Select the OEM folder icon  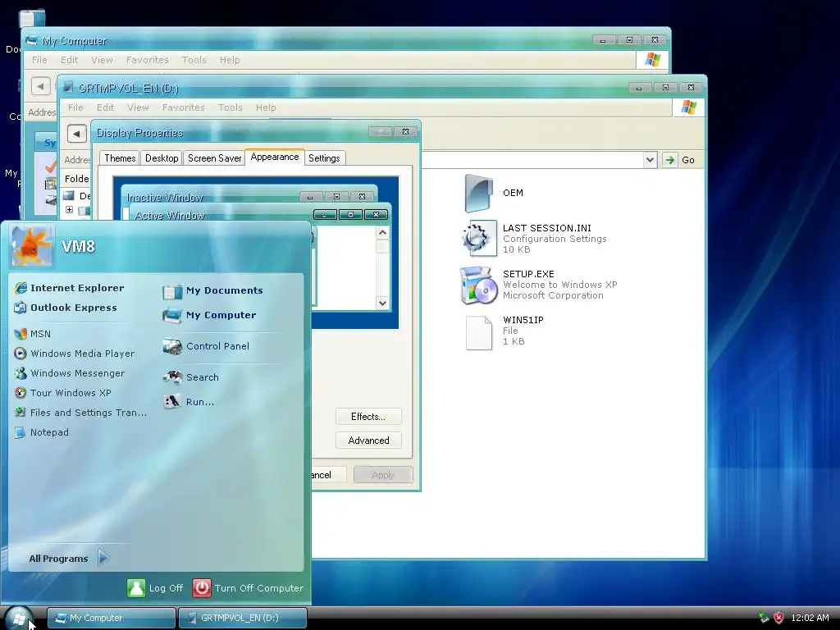click(478, 193)
